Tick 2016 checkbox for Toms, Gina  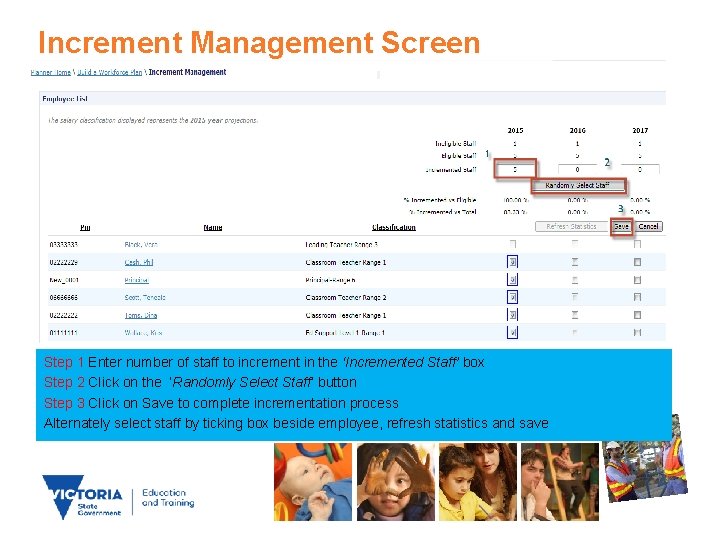click(x=575, y=315)
